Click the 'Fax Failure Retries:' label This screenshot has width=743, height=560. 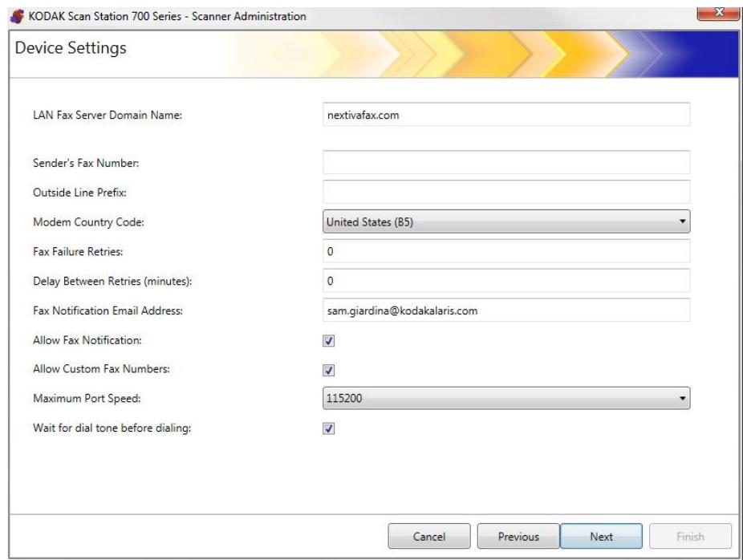click(x=78, y=252)
